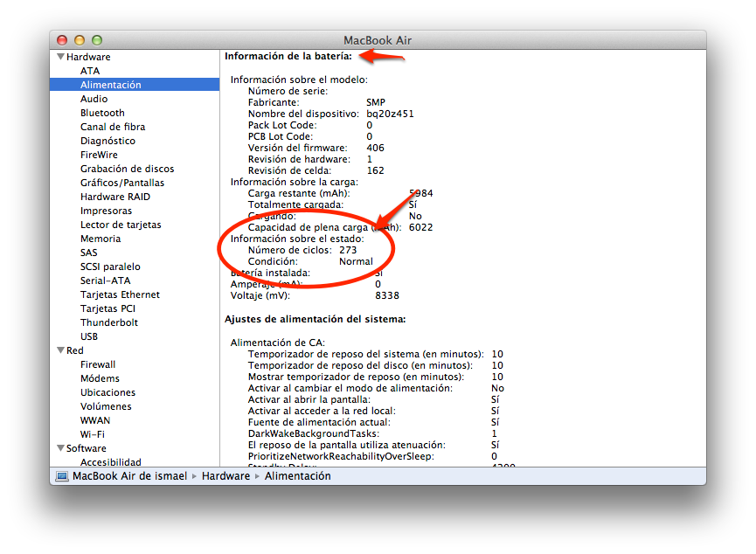This screenshot has width=756, height=554.
Task: Click 'Activar al abrir la pantalla:' row
Action: tap(374, 399)
